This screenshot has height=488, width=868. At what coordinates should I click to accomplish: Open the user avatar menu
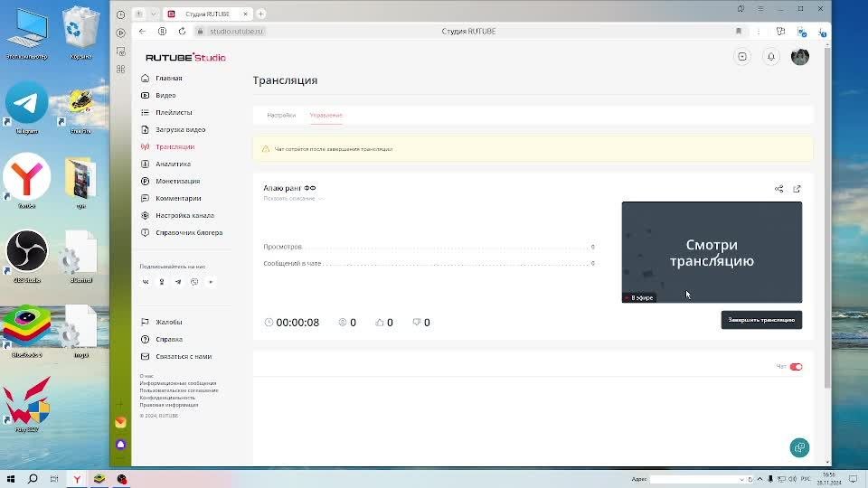(x=800, y=56)
